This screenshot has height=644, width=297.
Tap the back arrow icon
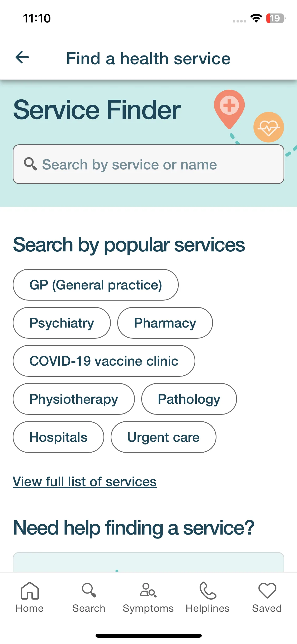pyautogui.click(x=22, y=57)
